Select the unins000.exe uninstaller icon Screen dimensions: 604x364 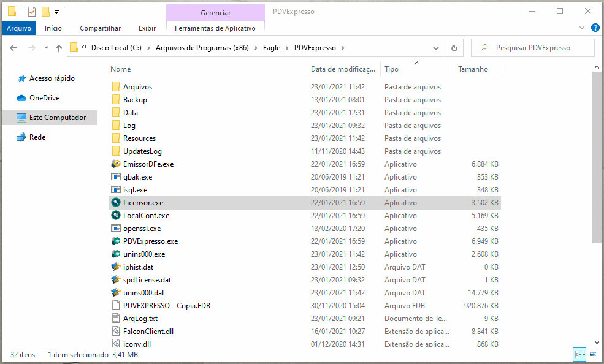click(x=115, y=254)
